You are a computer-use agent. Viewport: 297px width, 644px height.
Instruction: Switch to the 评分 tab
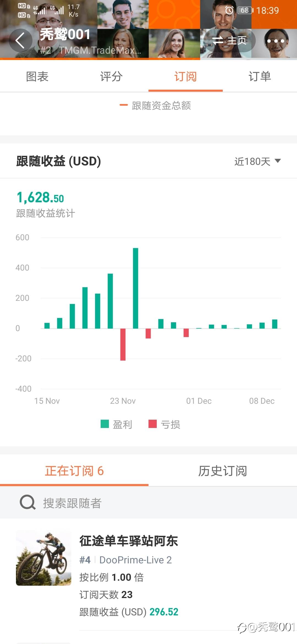[x=111, y=77]
